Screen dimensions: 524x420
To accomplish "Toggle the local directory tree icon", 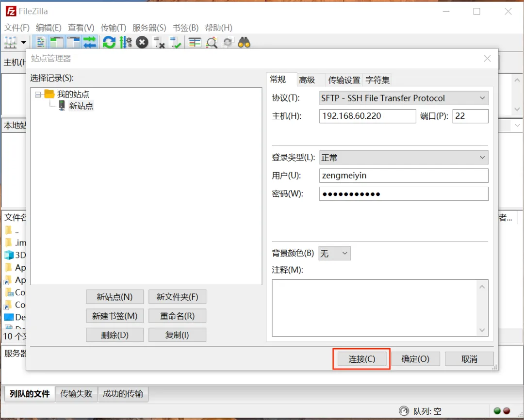I will pyautogui.click(x=57, y=42).
